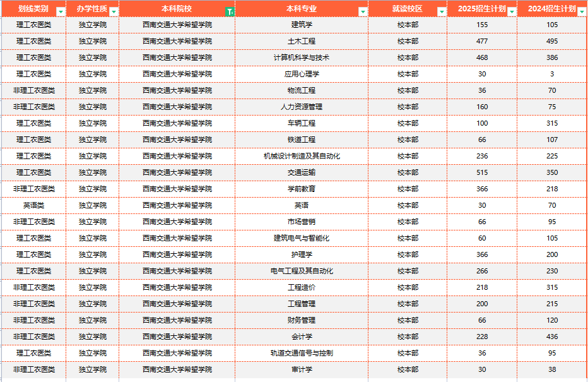Click 2024 plan value 120 for 财务管理
Viewport: 588px width, 382px height.
click(552, 321)
